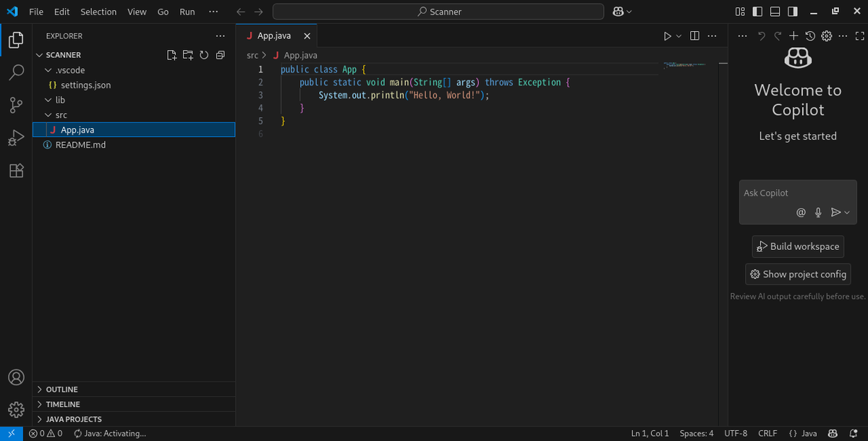Toggle the primary side bar
Viewport: 868px width, 441px height.
[x=757, y=12]
